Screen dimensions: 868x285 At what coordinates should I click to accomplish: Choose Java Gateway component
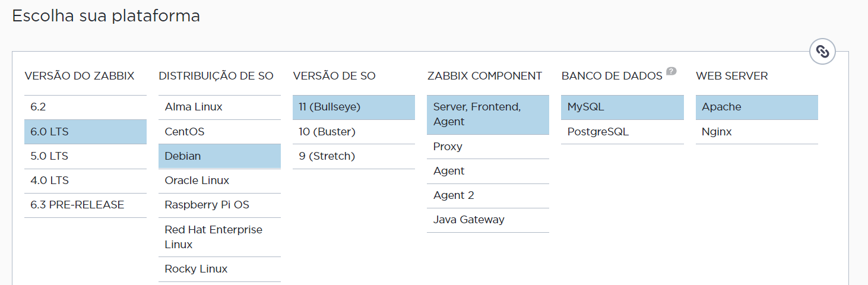(x=488, y=220)
